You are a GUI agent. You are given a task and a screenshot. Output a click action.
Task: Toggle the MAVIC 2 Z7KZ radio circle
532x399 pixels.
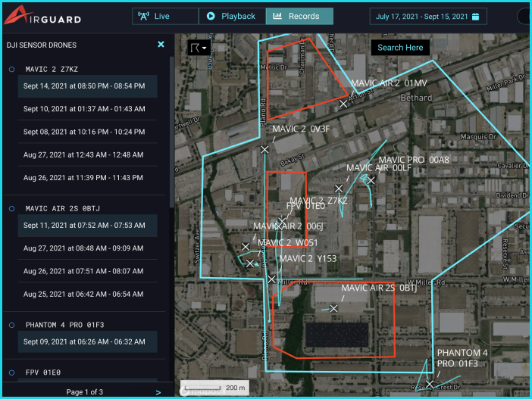tap(12, 70)
